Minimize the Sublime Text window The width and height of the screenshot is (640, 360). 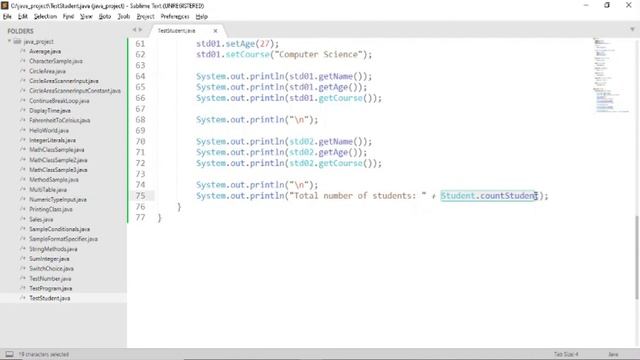(x=586, y=5)
